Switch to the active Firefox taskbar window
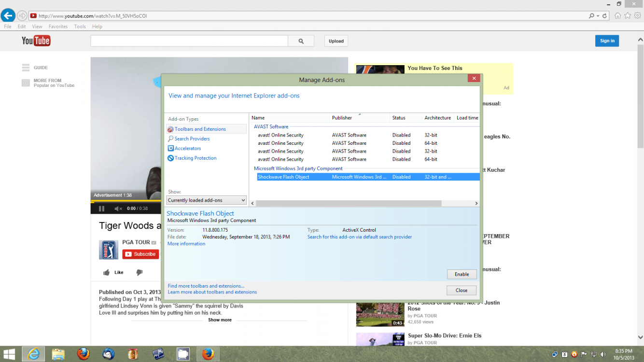The height and width of the screenshot is (362, 644). [208, 354]
